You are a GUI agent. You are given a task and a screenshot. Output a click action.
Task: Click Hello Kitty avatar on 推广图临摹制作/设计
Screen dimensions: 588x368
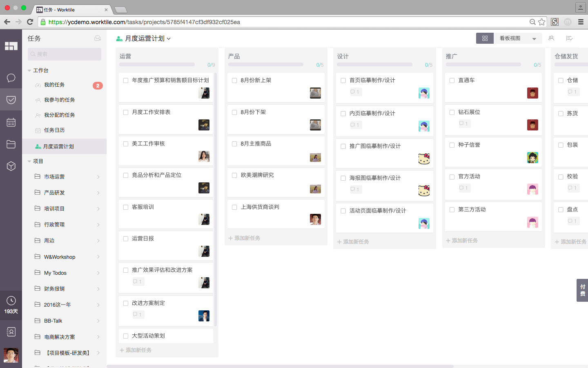[x=424, y=159]
